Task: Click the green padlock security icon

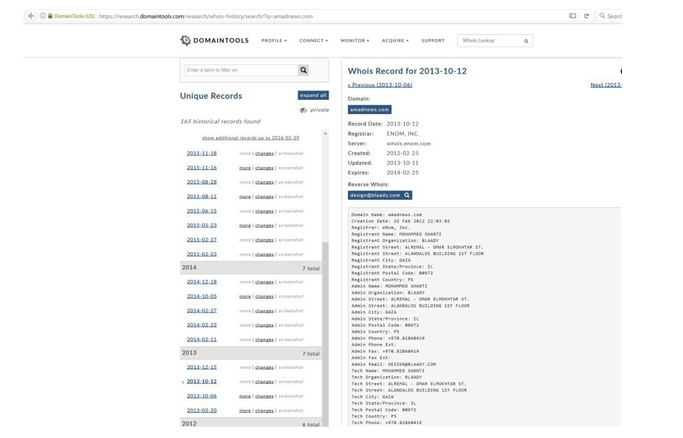Action: click(x=50, y=16)
